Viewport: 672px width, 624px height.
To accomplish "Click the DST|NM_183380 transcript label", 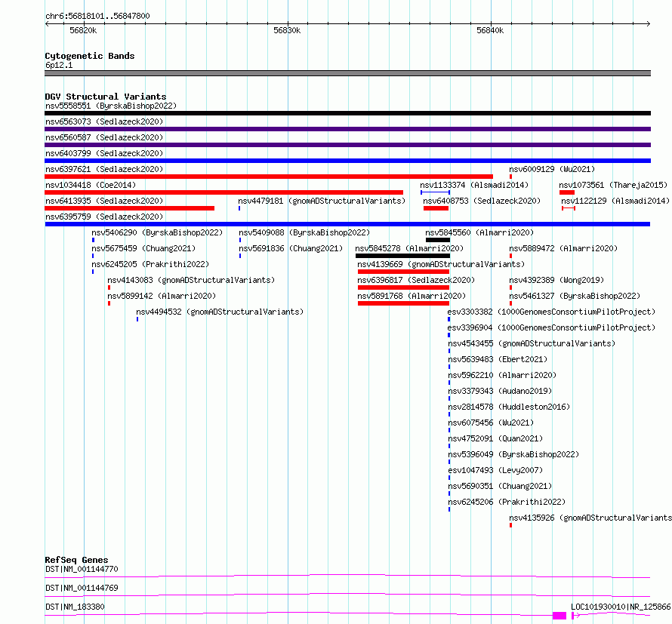I will 75,607.
